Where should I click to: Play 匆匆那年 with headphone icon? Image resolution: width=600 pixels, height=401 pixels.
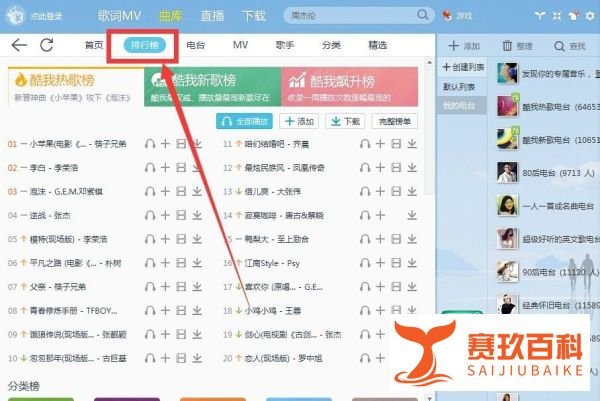(150, 358)
